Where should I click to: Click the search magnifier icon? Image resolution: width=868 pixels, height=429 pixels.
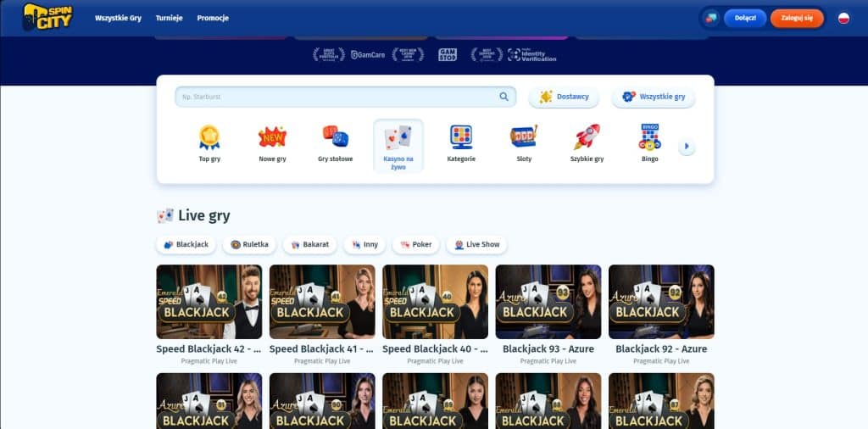504,97
